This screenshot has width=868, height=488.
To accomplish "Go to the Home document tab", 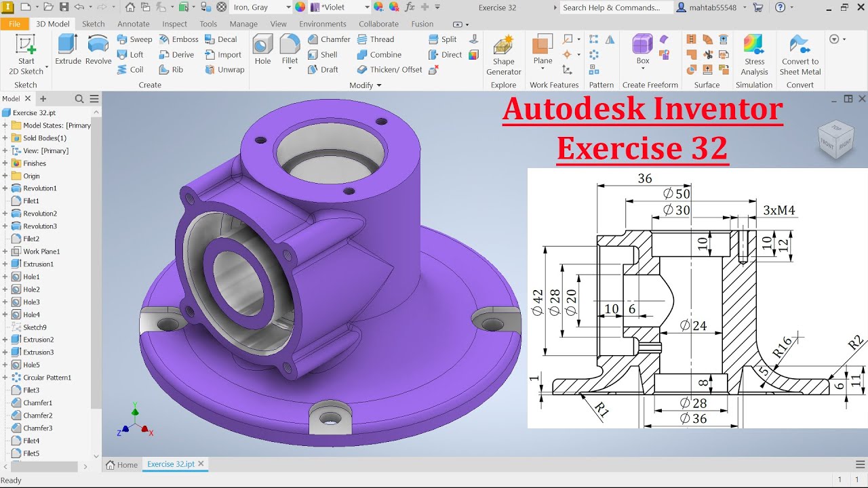I will [x=122, y=465].
